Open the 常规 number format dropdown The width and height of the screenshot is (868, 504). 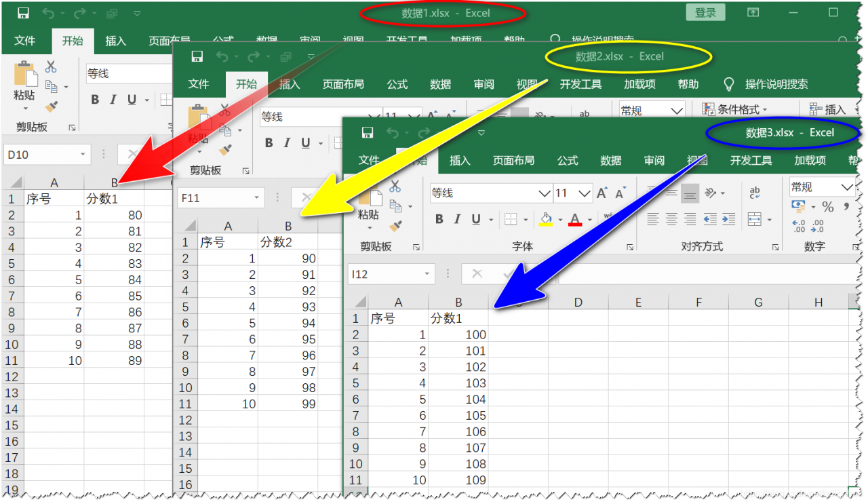[x=846, y=187]
